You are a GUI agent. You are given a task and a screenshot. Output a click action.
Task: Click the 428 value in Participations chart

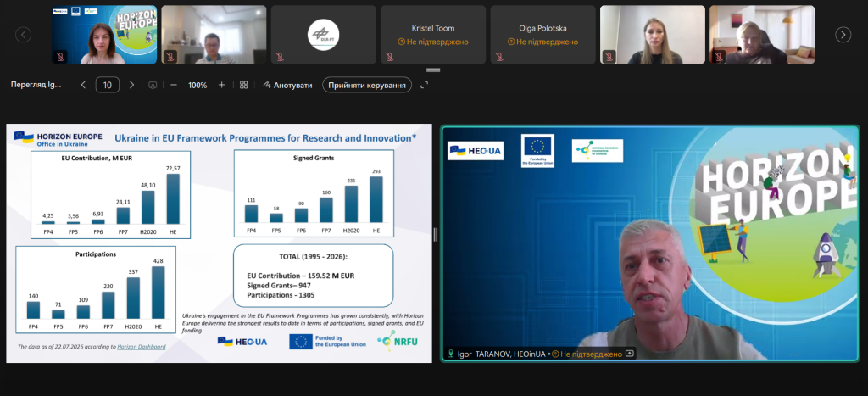tap(159, 261)
